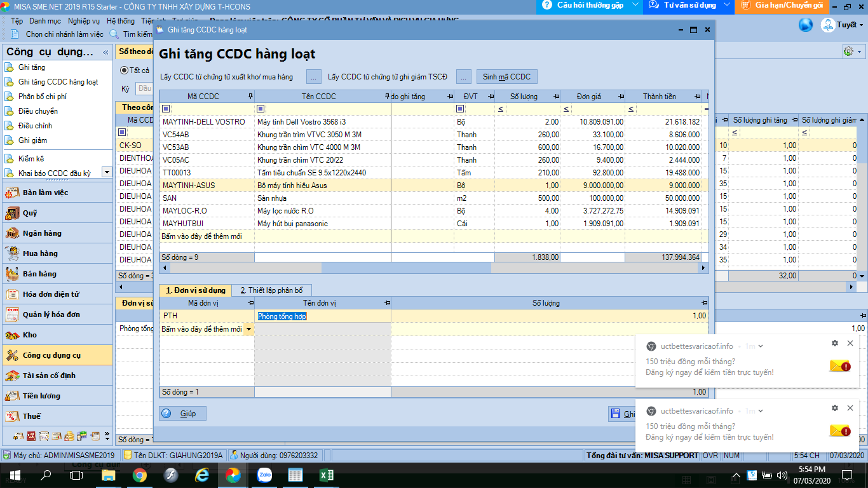Open the Ngân hàng module icon
Image resolution: width=868 pixels, height=488 pixels.
[12, 233]
